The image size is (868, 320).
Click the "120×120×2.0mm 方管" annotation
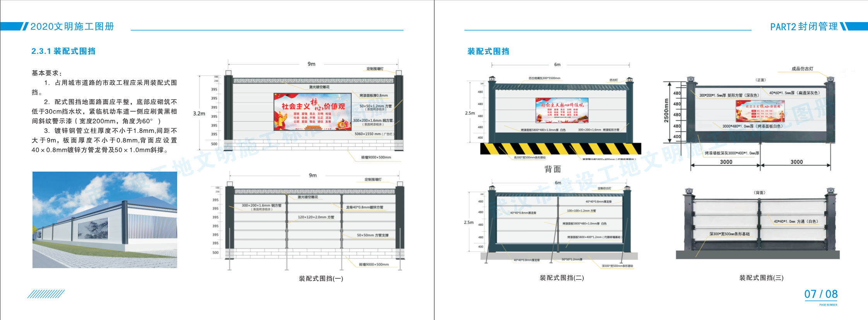(316, 217)
